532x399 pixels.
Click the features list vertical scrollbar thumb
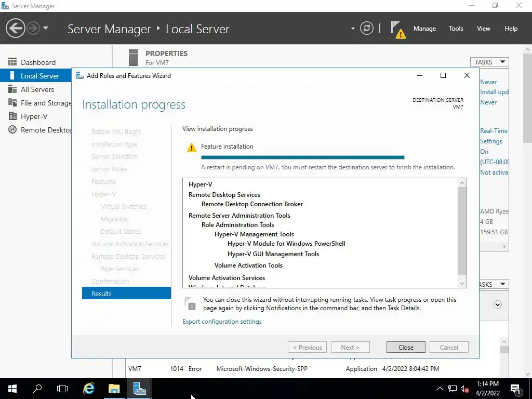tap(462, 231)
